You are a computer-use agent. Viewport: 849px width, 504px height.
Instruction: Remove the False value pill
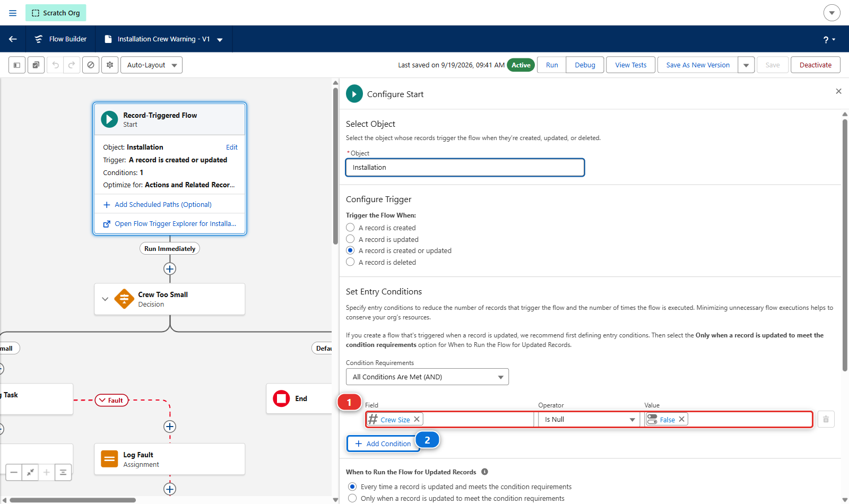(x=682, y=419)
